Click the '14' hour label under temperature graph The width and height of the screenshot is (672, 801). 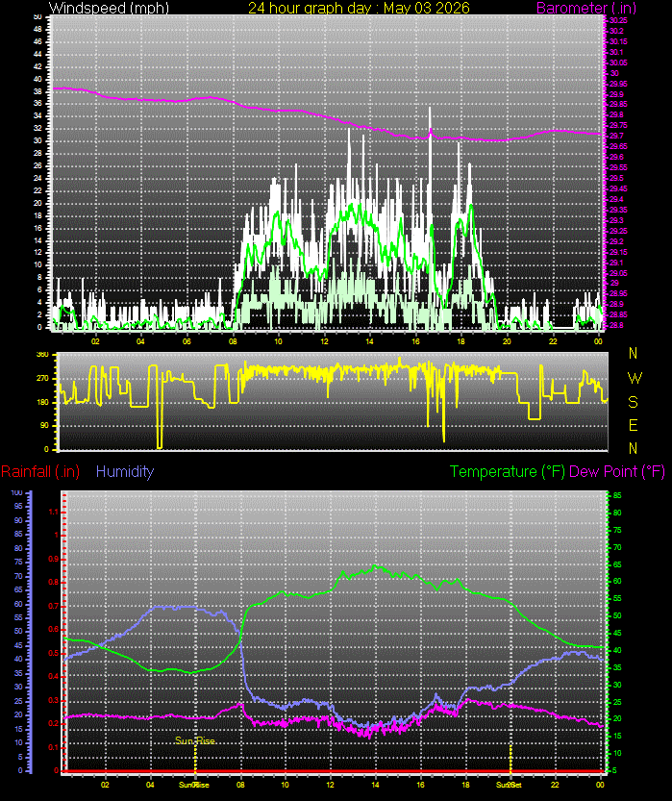point(375,785)
